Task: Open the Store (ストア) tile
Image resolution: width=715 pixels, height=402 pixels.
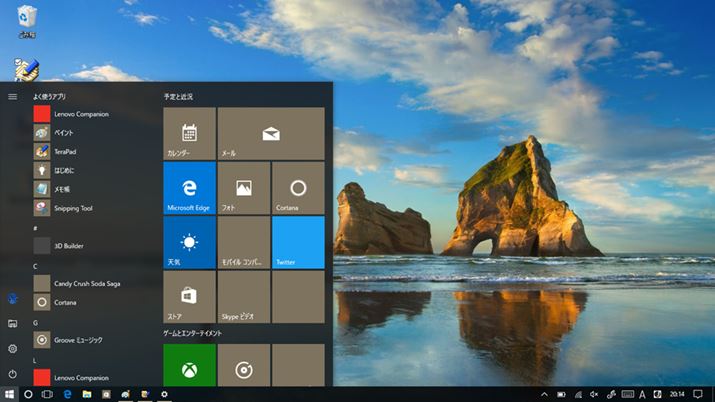Action: (x=189, y=296)
